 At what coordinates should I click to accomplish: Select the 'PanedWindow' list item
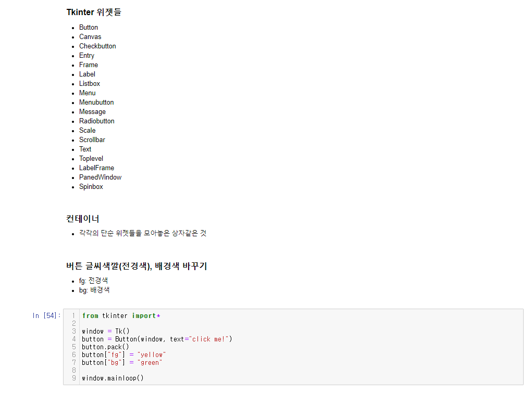(x=101, y=177)
